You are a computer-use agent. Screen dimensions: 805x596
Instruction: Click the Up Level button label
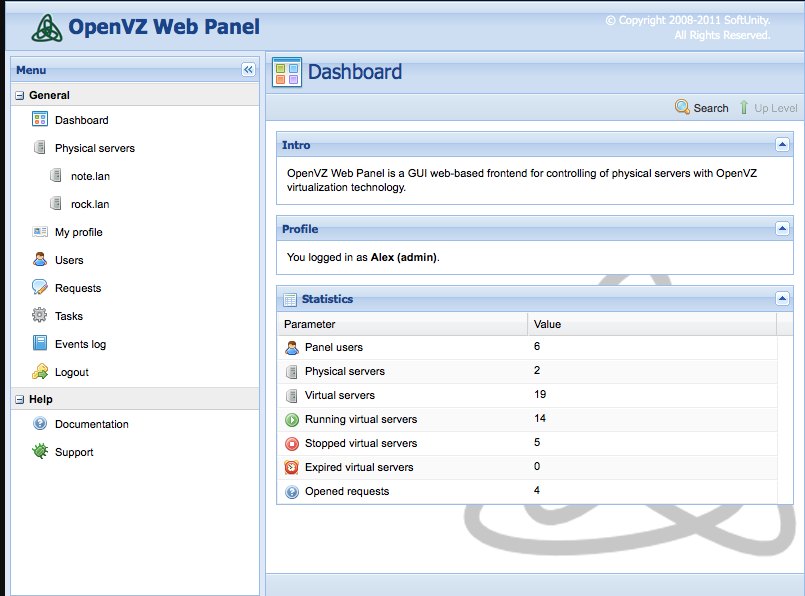(x=776, y=108)
